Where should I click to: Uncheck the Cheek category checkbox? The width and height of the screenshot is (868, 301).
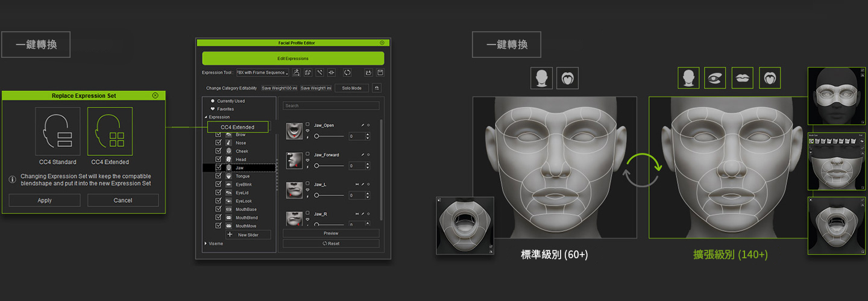click(218, 151)
